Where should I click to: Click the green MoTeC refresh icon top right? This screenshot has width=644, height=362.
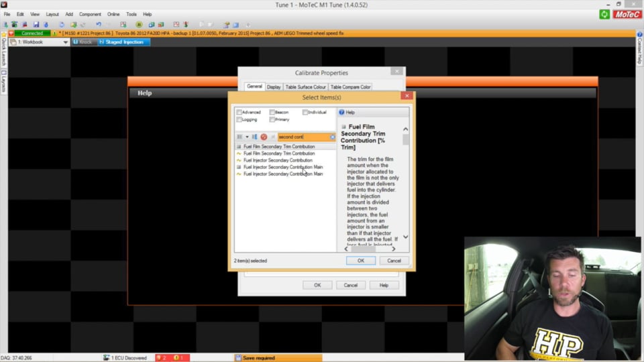(604, 14)
